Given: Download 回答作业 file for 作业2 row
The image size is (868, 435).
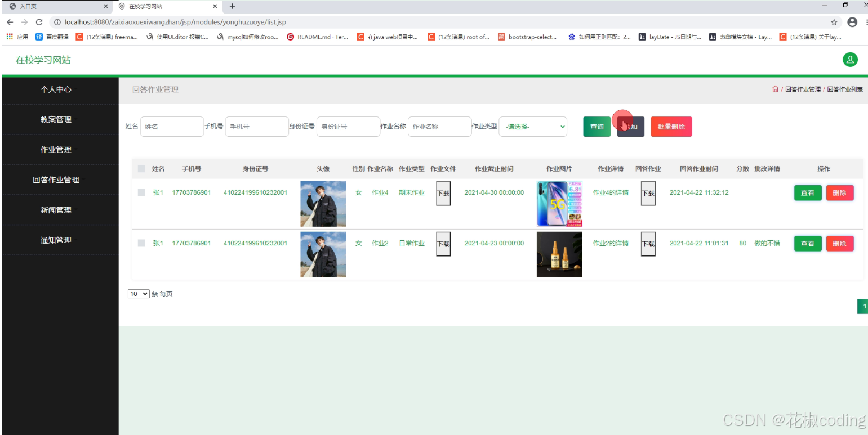Looking at the screenshot, I should [x=648, y=244].
